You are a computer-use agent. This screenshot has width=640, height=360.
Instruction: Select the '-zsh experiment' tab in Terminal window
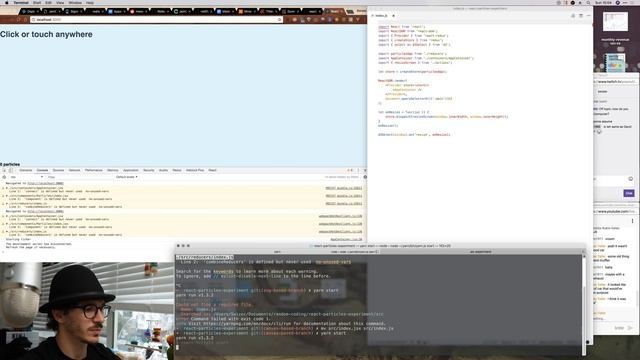point(481,252)
